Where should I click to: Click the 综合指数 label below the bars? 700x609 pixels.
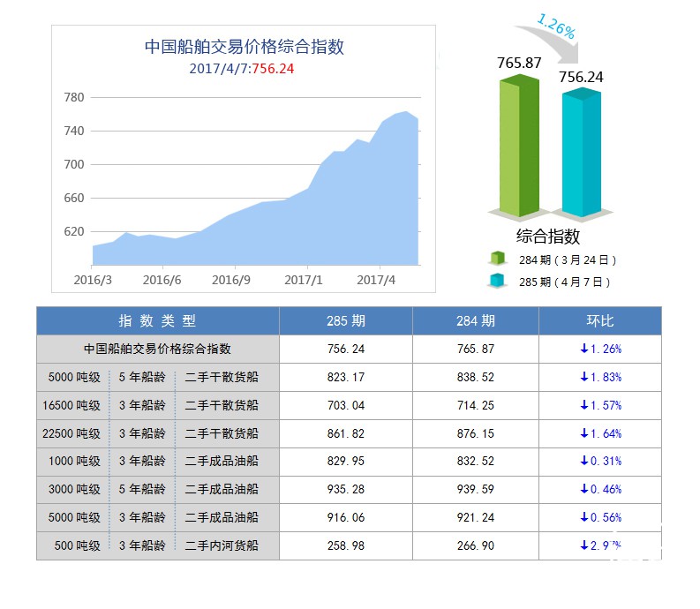548,236
